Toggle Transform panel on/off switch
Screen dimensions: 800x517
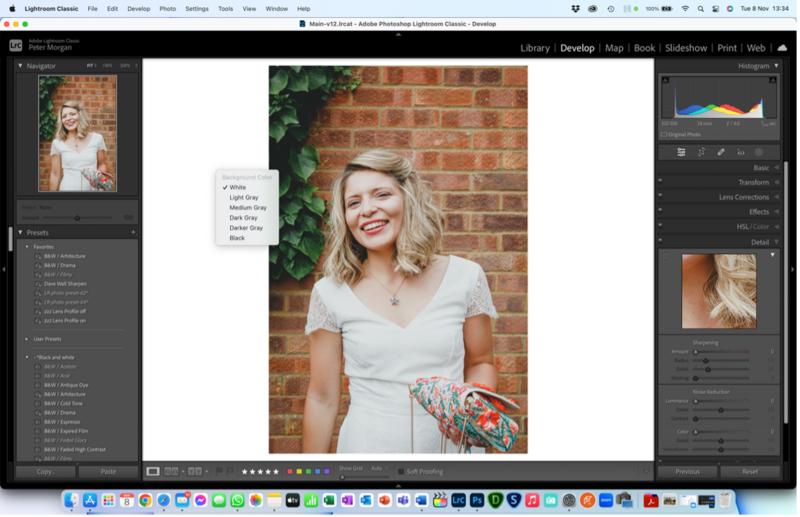pyautogui.click(x=661, y=180)
